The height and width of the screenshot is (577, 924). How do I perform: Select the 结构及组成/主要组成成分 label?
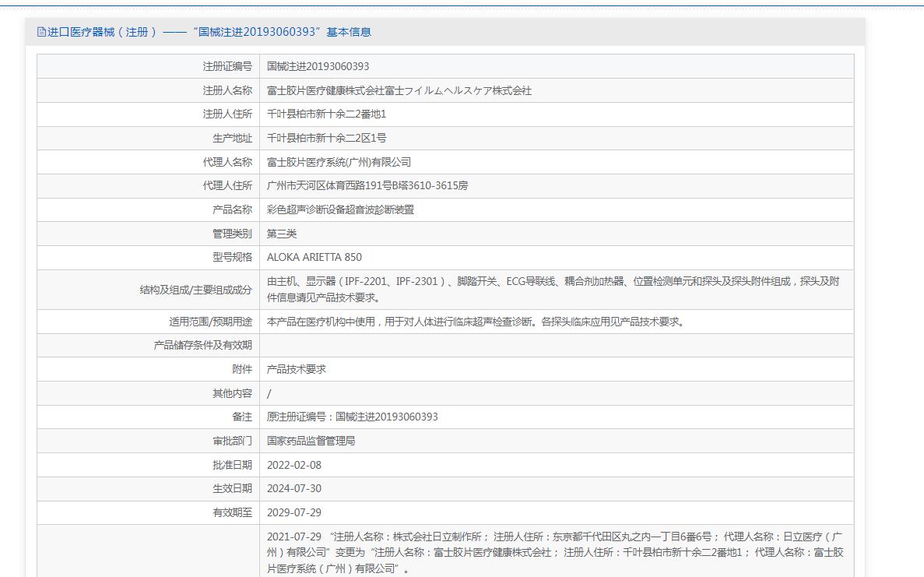pyautogui.click(x=195, y=290)
